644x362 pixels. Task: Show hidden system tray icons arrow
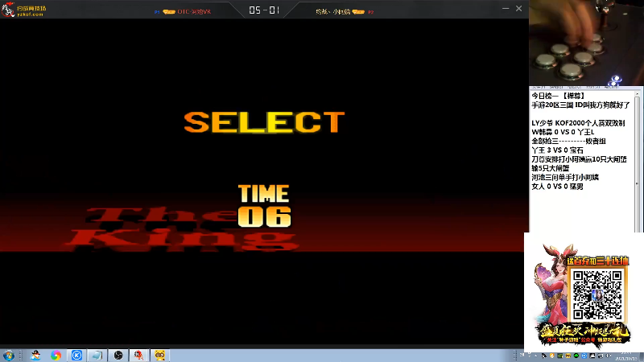point(535,356)
